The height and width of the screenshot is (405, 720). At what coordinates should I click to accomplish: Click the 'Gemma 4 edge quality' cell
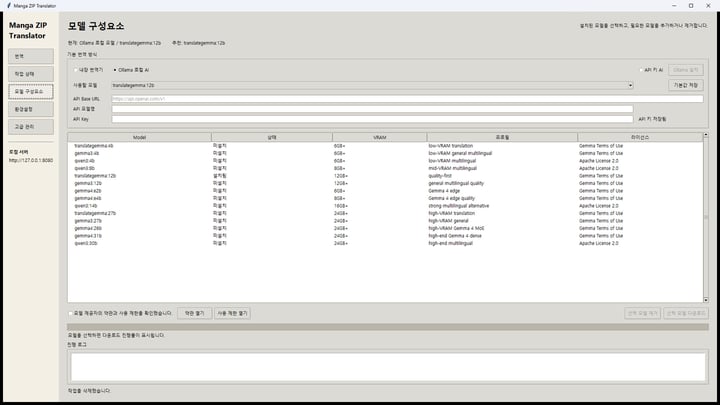point(452,198)
